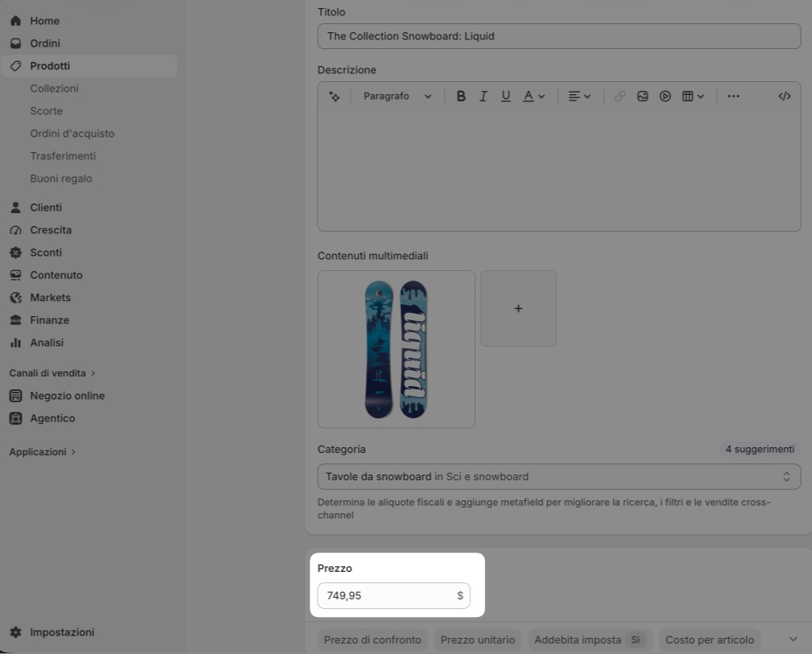Toggle underline formatting

[x=506, y=97]
